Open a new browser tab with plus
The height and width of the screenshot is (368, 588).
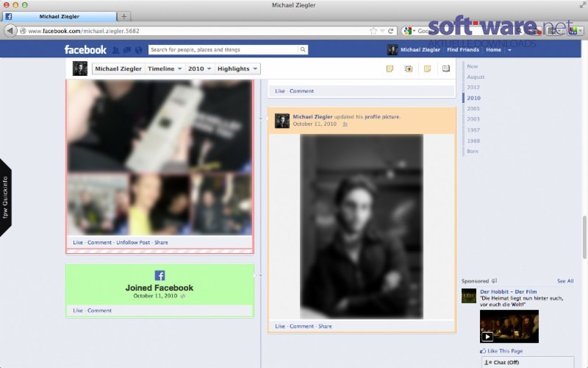[x=123, y=16]
